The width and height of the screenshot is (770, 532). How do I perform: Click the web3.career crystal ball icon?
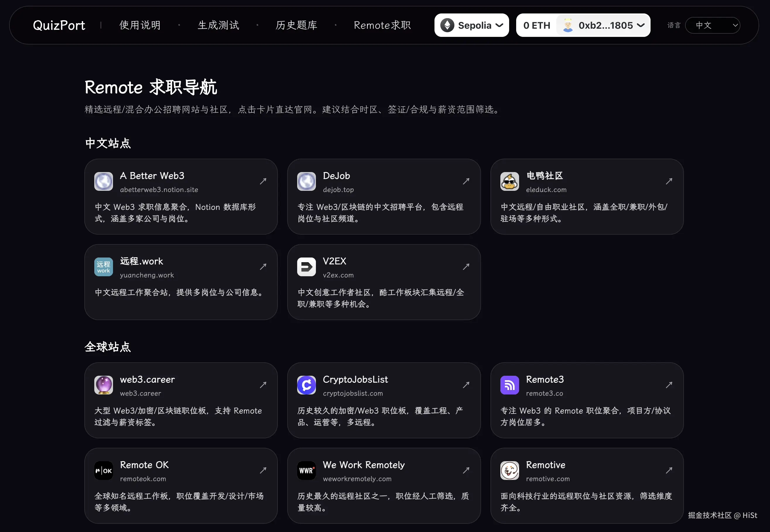click(x=103, y=385)
